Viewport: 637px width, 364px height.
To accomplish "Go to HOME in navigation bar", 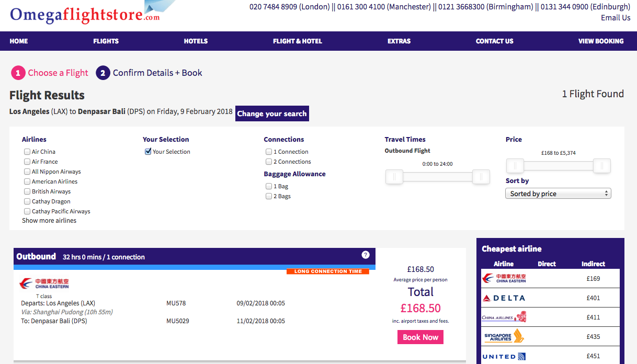I will tap(19, 41).
